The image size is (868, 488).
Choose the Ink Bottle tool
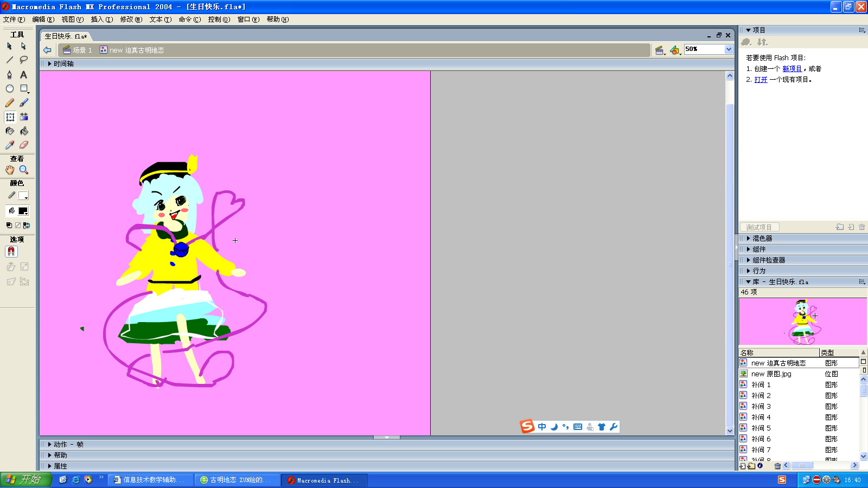pyautogui.click(x=10, y=131)
